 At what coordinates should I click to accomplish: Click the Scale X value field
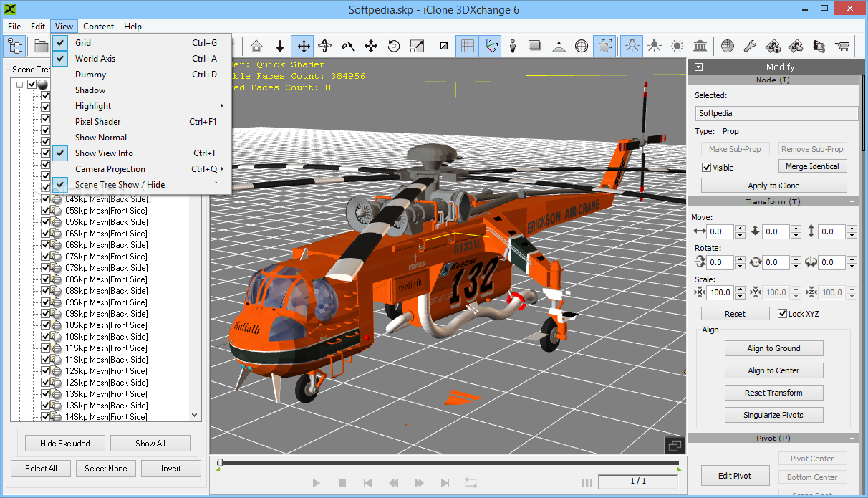(x=720, y=292)
